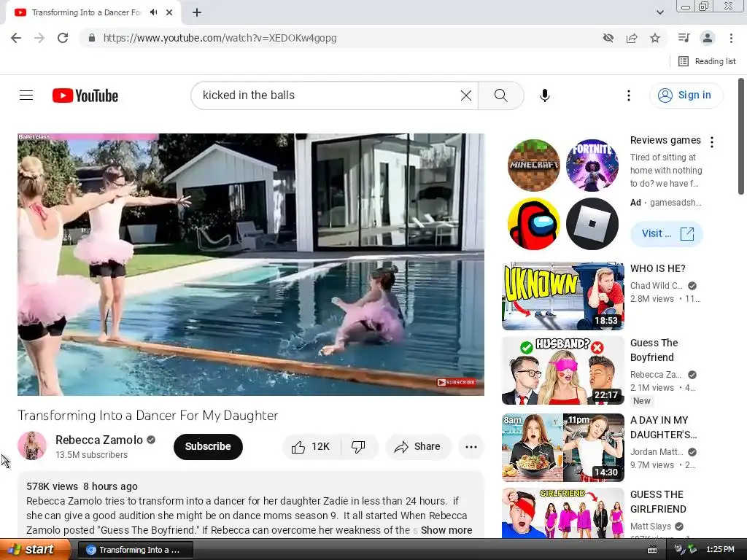The image size is (747, 560).
Task: Open more actions ellipsis under the video
Action: pos(471,447)
